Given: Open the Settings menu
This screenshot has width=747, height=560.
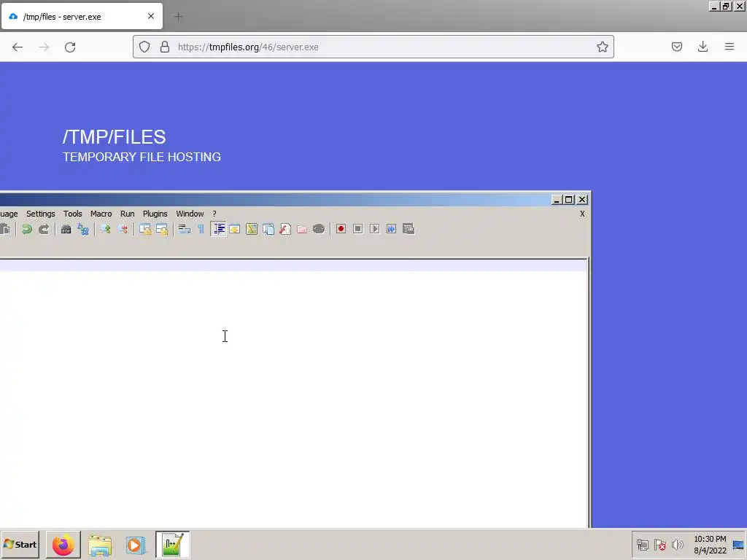Looking at the screenshot, I should 41,214.
